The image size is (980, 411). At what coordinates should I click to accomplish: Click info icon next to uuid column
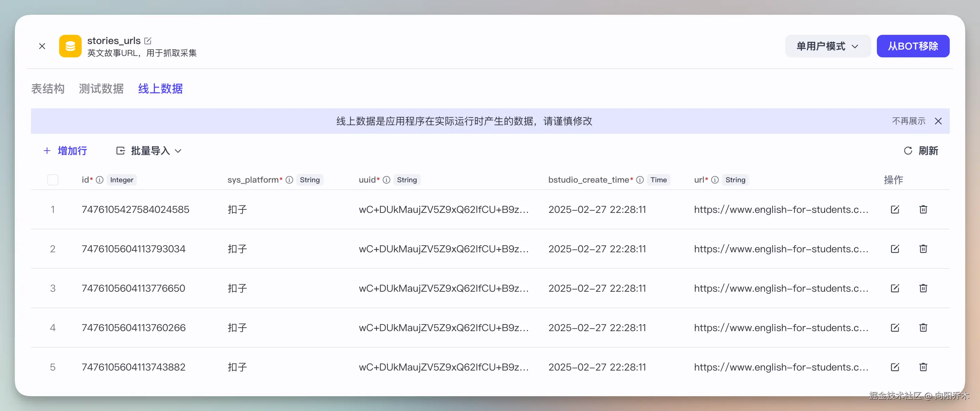click(387, 180)
